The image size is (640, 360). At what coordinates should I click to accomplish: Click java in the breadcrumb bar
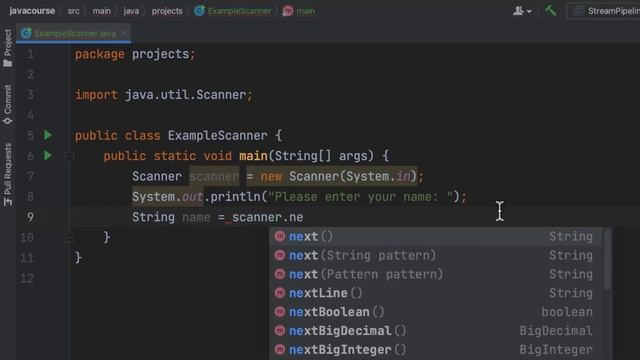tap(131, 11)
